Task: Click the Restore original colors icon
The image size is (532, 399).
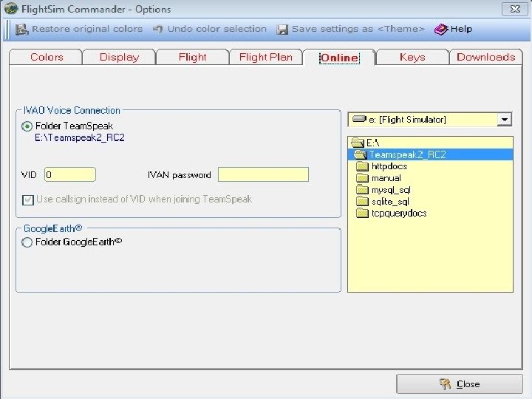Action: (21, 29)
